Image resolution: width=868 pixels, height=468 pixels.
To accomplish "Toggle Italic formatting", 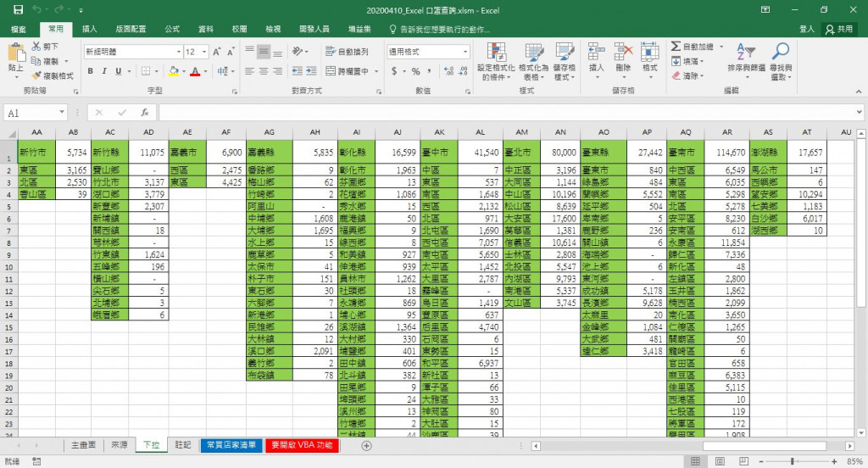I will [x=104, y=71].
